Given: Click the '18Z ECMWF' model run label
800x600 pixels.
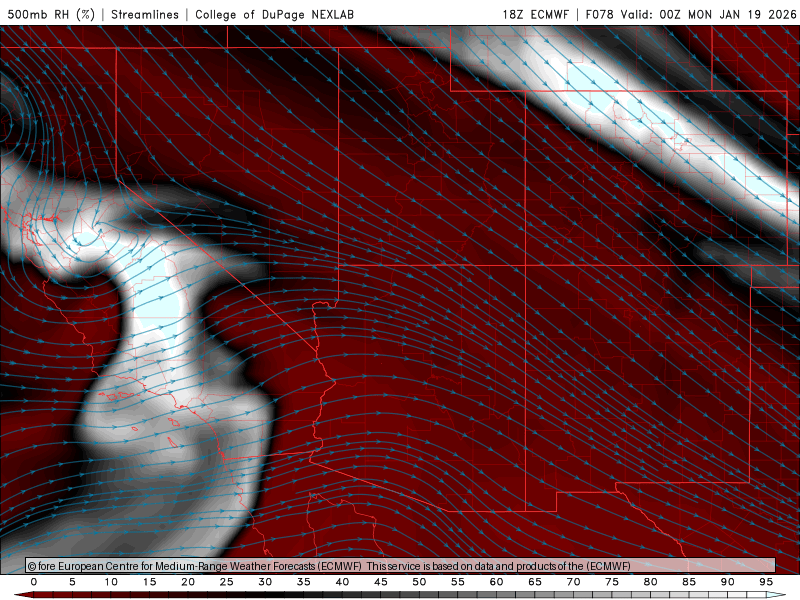Looking at the screenshot, I should 535,14.
